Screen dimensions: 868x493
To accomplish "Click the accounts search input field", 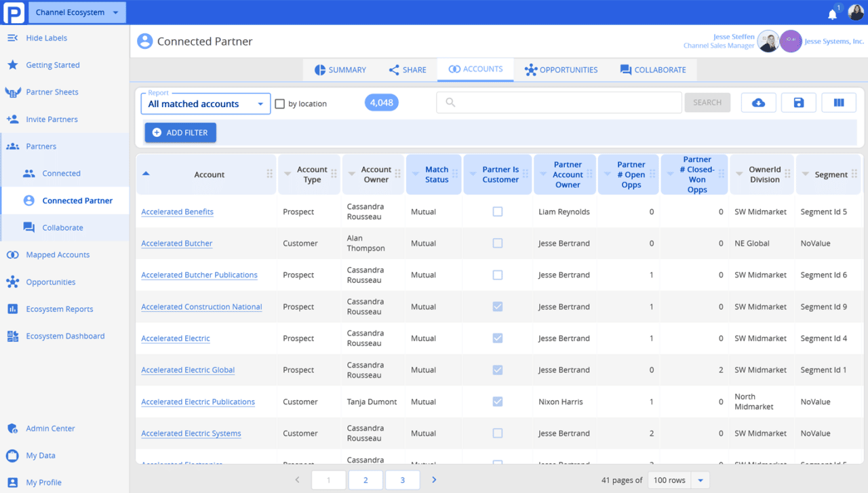I will 559,102.
